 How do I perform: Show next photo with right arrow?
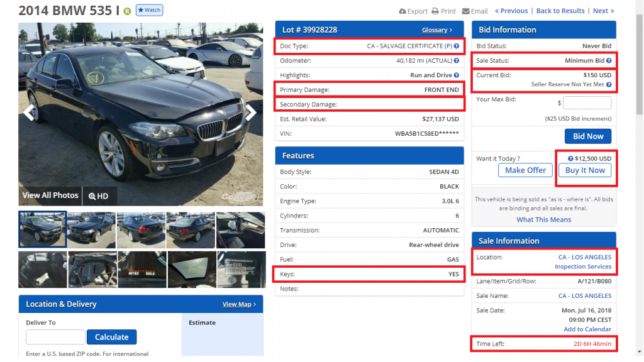coord(251,112)
